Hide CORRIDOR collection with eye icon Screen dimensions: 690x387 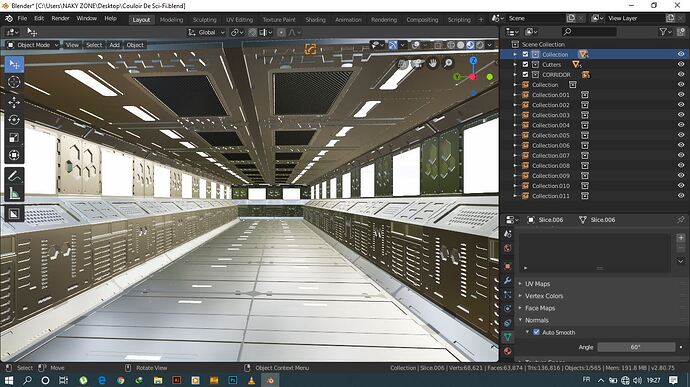(x=681, y=74)
